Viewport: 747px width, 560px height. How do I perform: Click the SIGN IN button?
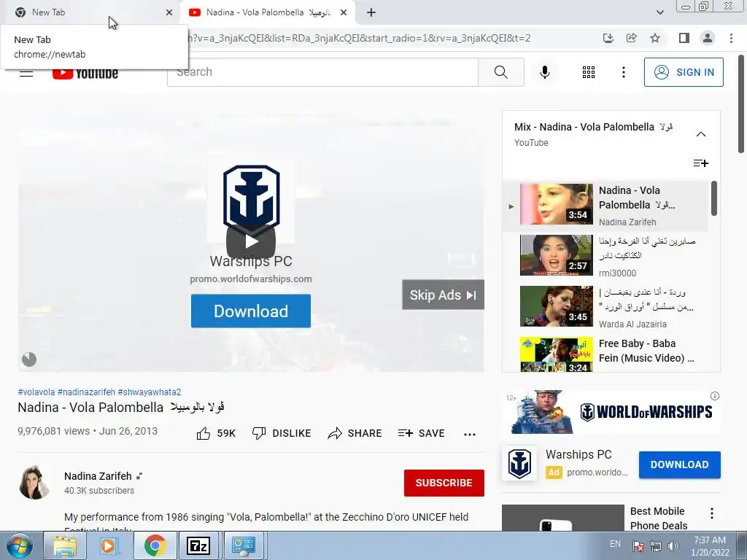[684, 72]
